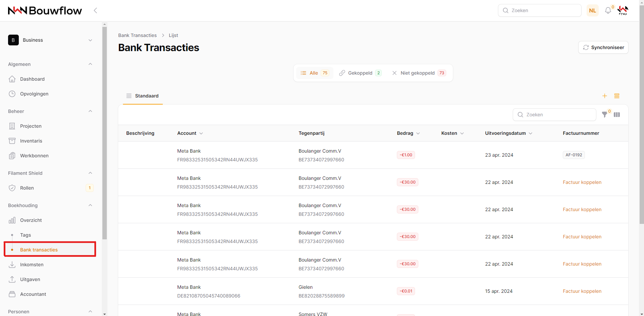The image size is (644, 316).
Task: Show only Gekoppeld transactions
Action: point(360,73)
